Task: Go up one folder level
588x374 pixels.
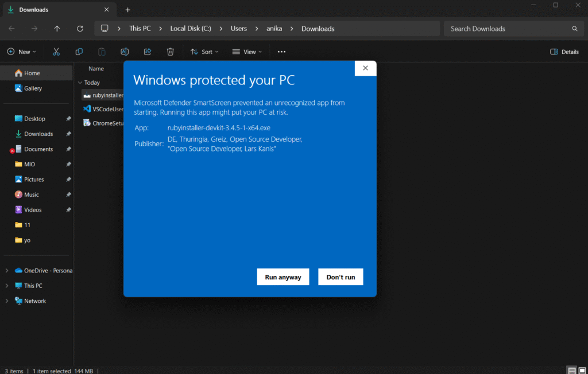Action: tap(57, 29)
